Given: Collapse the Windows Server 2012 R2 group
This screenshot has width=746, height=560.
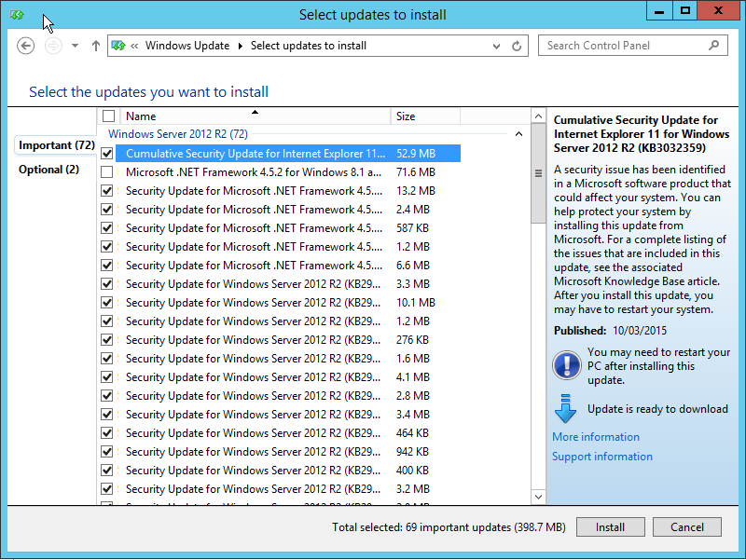Looking at the screenshot, I should click(x=519, y=134).
